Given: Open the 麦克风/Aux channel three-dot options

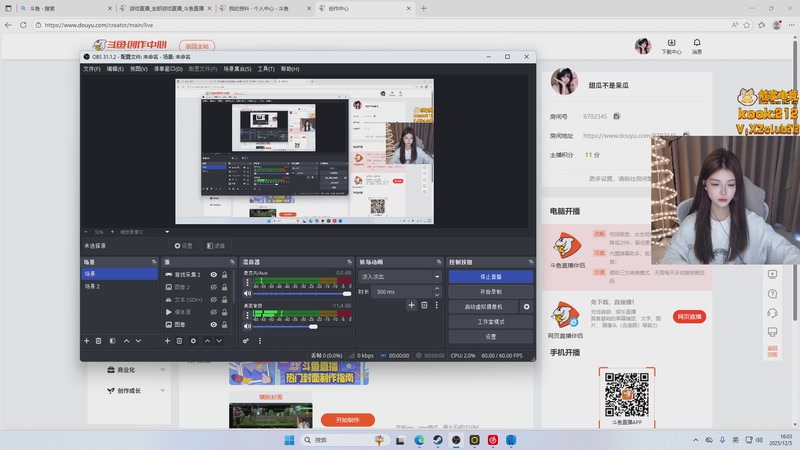Looking at the screenshot, I should click(247, 283).
